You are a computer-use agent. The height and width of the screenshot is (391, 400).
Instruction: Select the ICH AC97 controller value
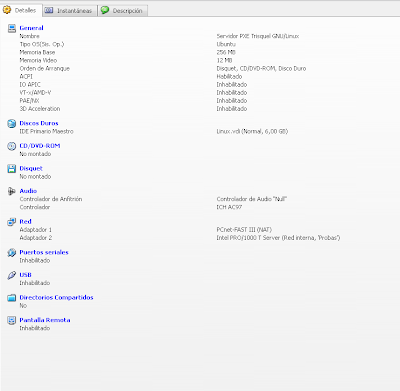coord(229,207)
